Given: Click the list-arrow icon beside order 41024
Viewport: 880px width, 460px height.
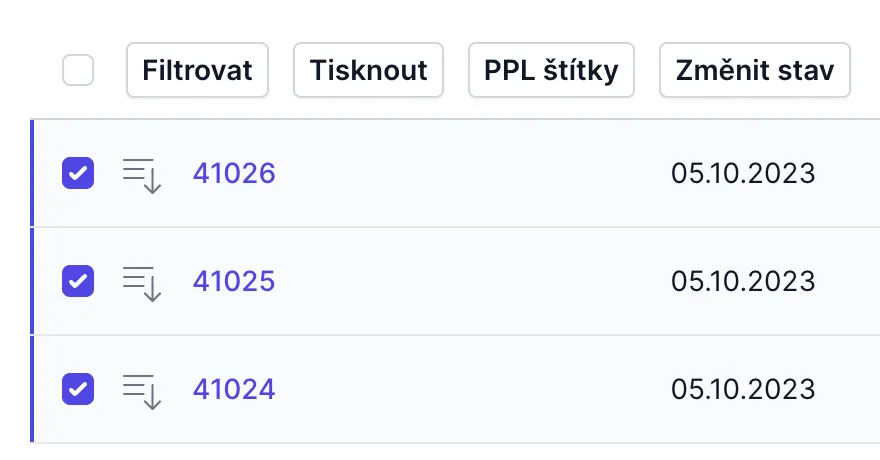Looking at the screenshot, I should (x=142, y=390).
